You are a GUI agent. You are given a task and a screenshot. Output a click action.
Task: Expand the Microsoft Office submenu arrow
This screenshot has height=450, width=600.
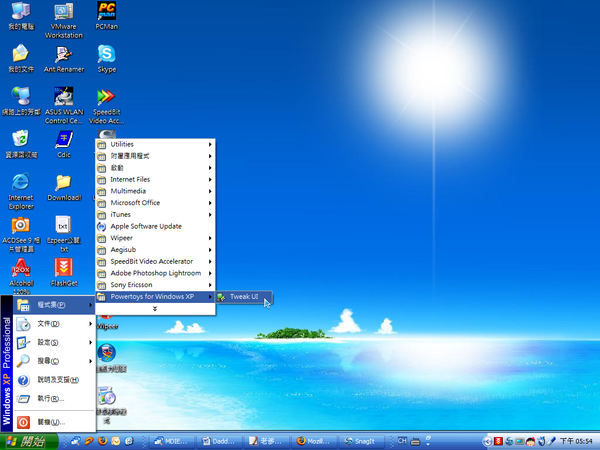210,203
